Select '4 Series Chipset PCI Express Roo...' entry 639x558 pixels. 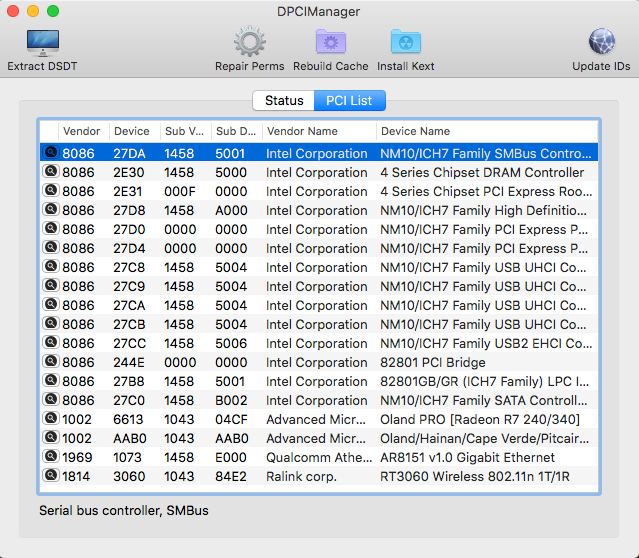coord(486,192)
